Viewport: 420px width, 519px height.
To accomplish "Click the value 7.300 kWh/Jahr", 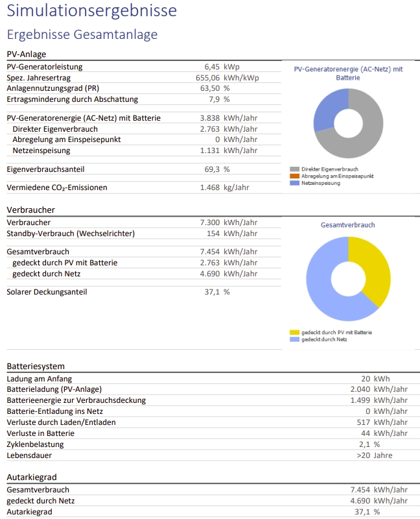I will (229, 223).
